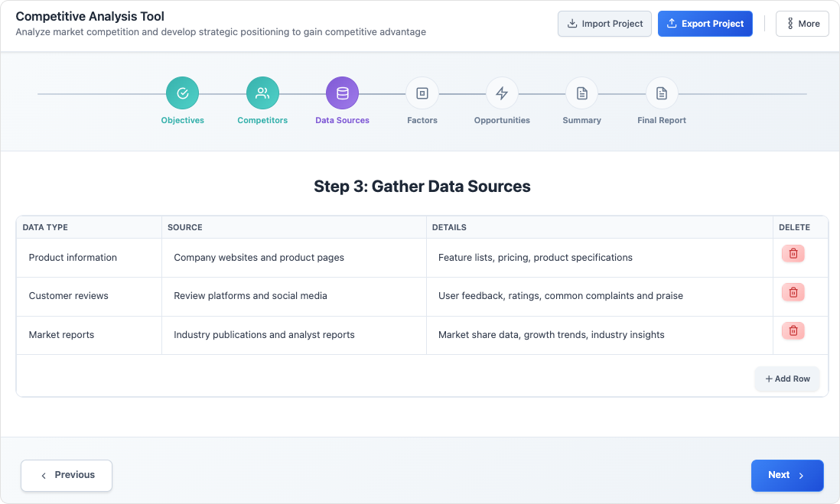Edit 'Company websites and product pages' source cell
The width and height of the screenshot is (840, 504).
click(x=294, y=258)
